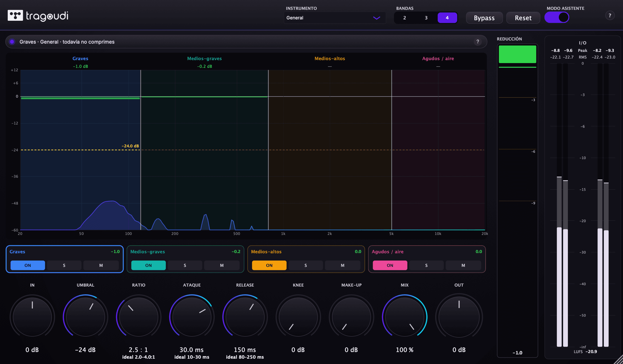
Task: Click the 30.0 ms attack value
Action: click(x=191, y=350)
